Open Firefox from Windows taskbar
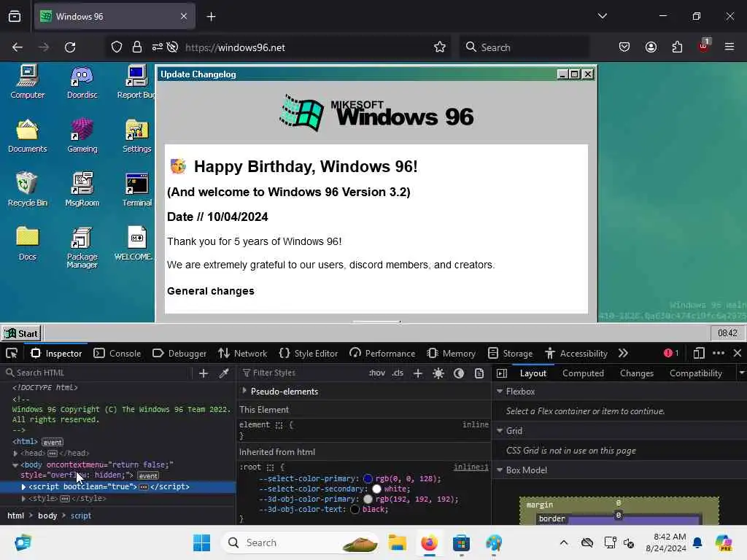This screenshot has width=747, height=560. [429, 542]
